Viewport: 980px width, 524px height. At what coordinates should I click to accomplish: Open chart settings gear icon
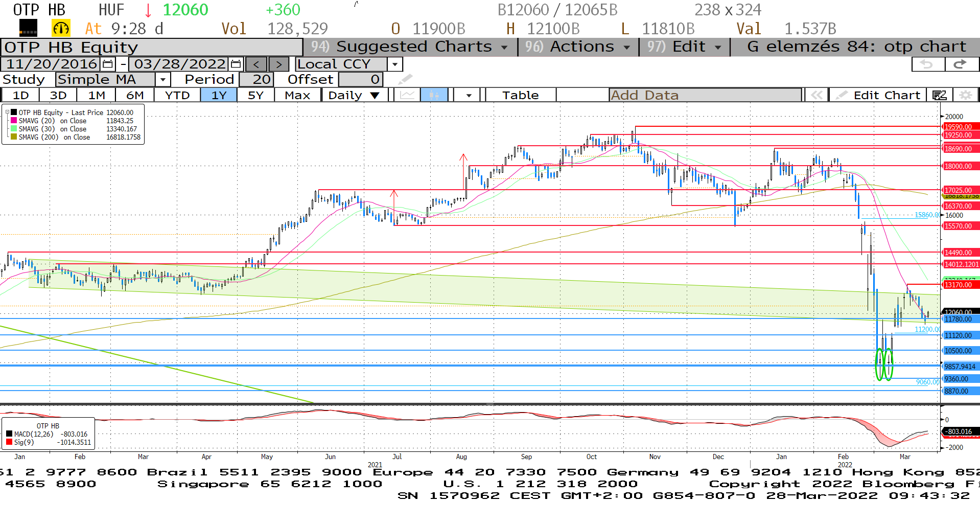(965, 95)
